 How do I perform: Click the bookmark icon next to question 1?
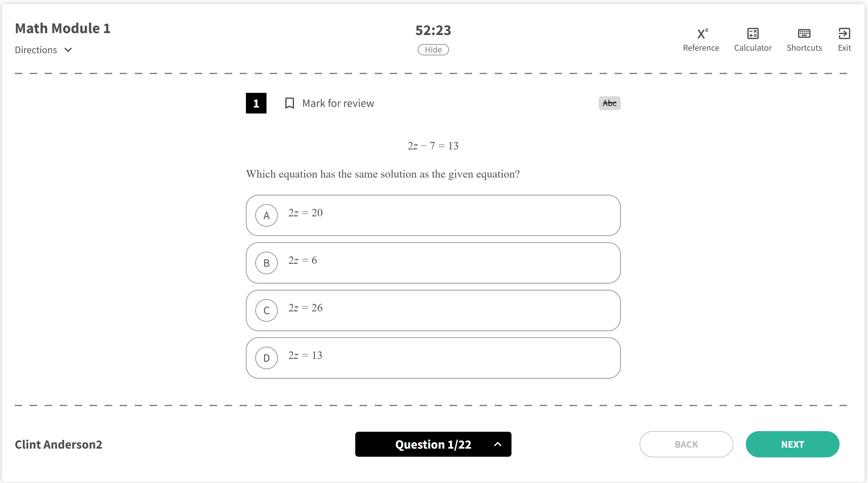289,103
